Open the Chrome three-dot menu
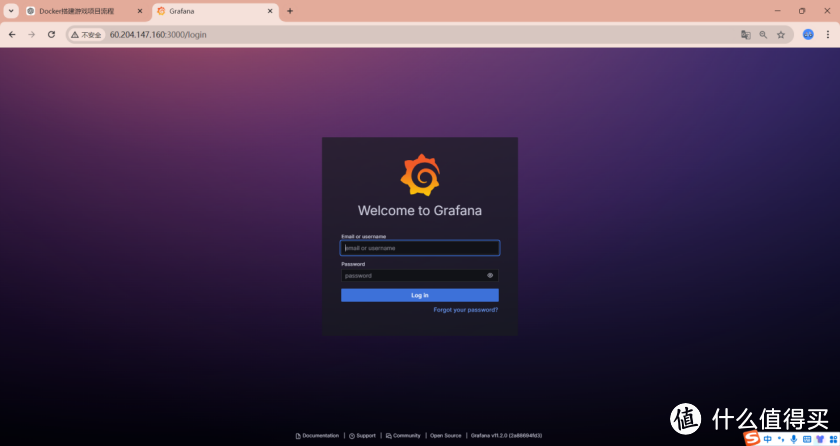Screen dimensions: 840x446 [828, 34]
